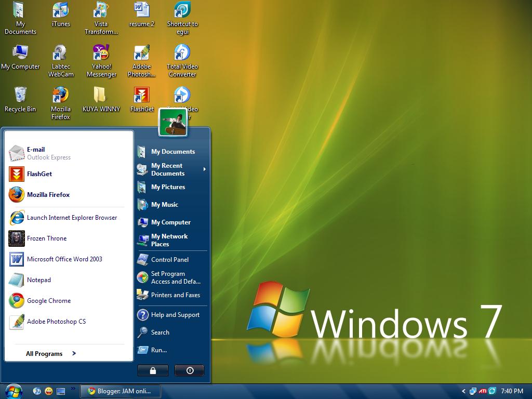This screenshot has height=399, width=532.
Task: Click the Start orb button
Action: (13, 392)
